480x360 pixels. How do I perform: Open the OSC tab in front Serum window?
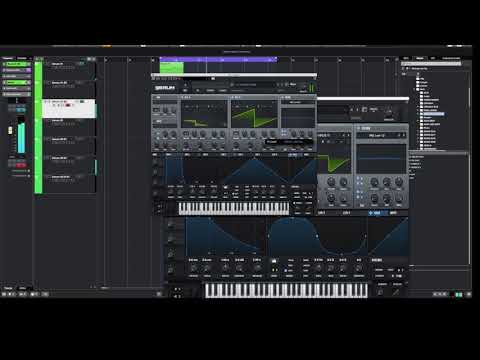click(x=185, y=91)
